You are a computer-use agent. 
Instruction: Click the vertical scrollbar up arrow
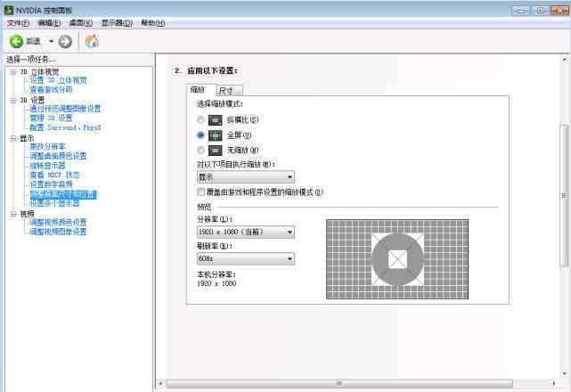[x=565, y=59]
